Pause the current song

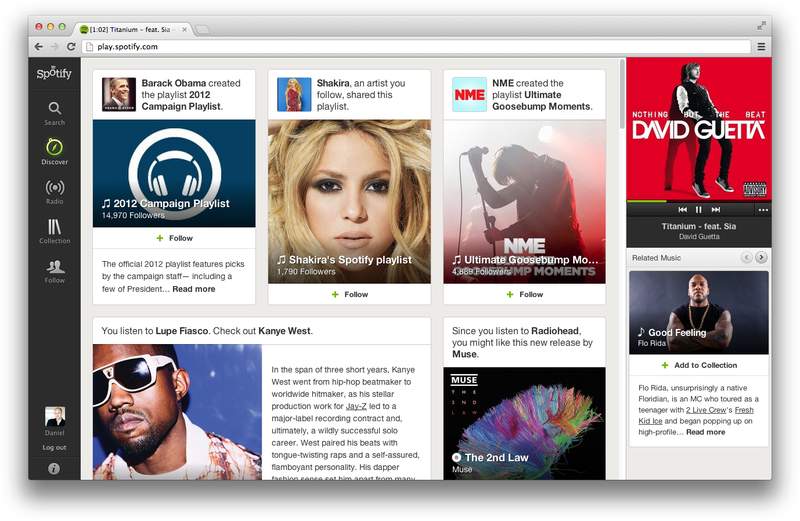pyautogui.click(x=699, y=210)
